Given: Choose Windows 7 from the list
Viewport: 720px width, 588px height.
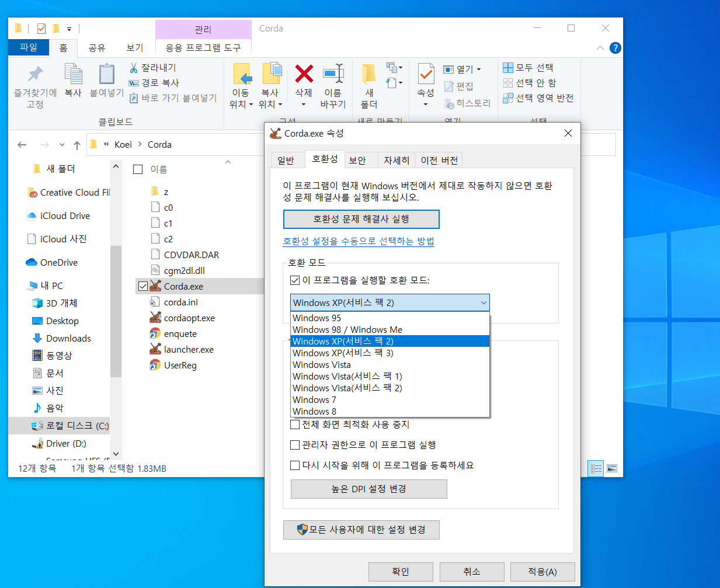Looking at the screenshot, I should 390,400.
